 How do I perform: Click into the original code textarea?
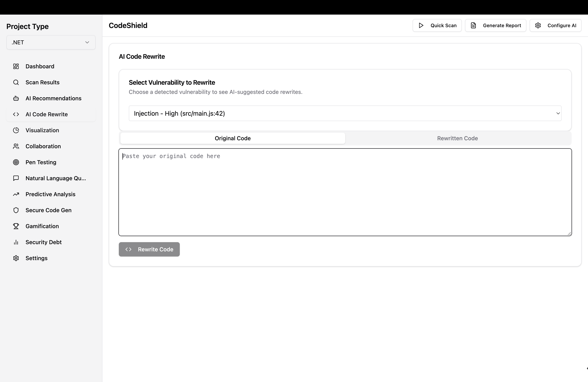coord(345,192)
